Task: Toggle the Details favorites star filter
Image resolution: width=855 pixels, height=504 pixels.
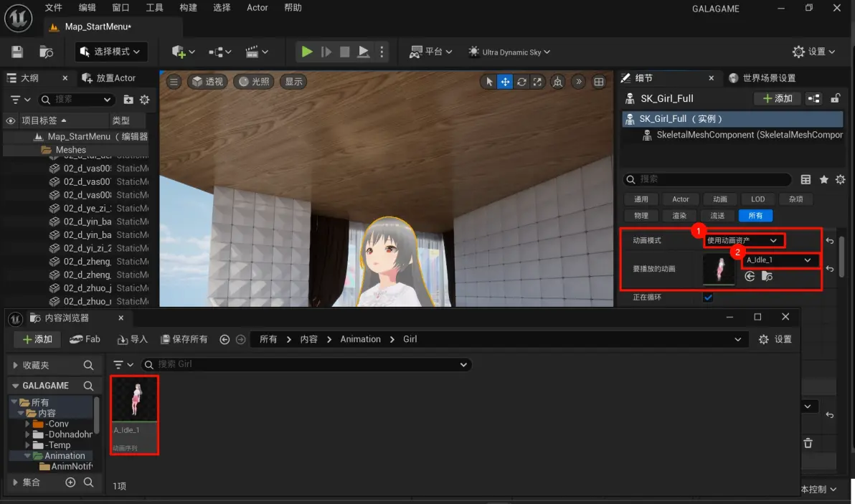Action: 824,179
